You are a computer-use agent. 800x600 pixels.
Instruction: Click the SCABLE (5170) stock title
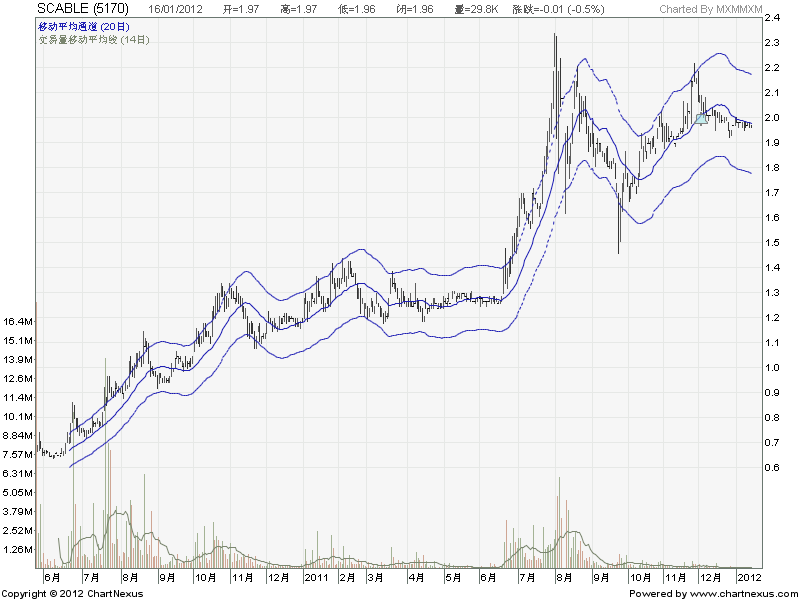click(x=79, y=9)
